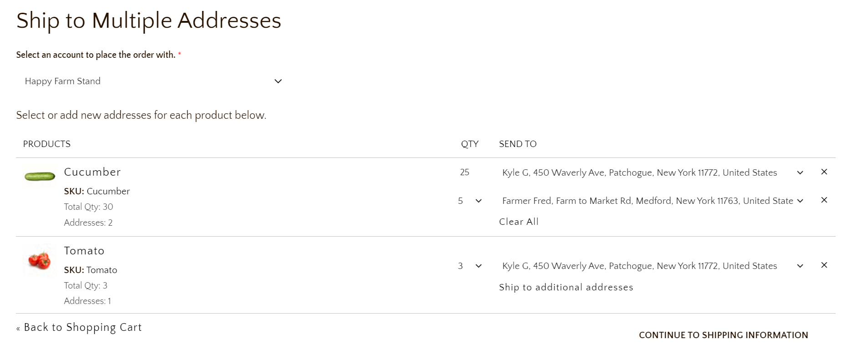Click the Cucumber product image
The image size is (868, 360).
click(40, 176)
